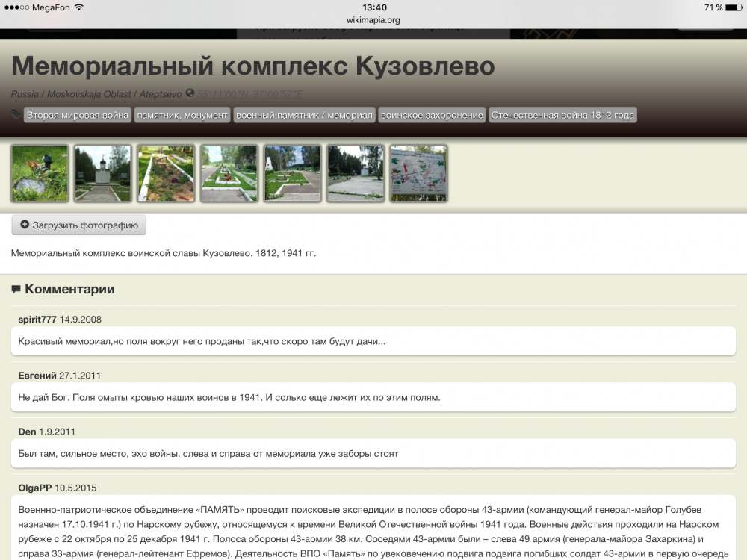Open the 'Ateptsevo' breadcrumb link
Viewport: 747px width, 560px height.
(161, 94)
